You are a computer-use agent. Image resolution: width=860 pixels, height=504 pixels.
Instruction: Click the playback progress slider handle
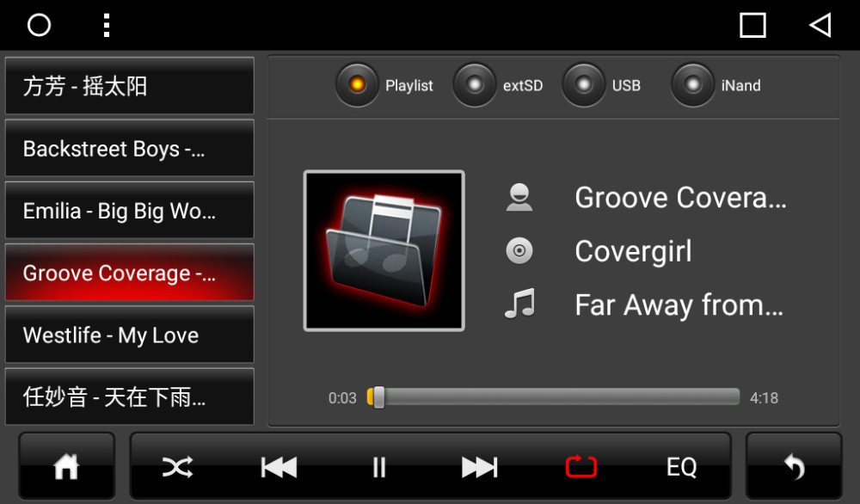pos(378,397)
